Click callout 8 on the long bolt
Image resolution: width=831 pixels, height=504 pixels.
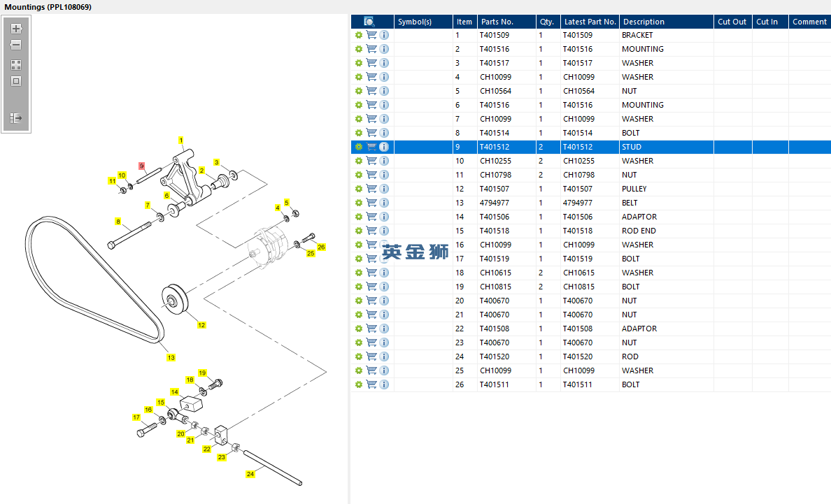coord(118,222)
